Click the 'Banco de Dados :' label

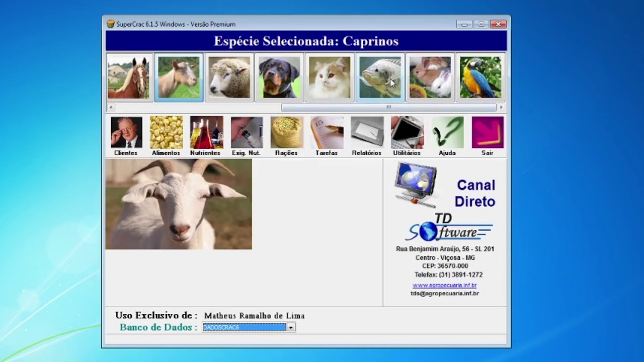pos(158,327)
